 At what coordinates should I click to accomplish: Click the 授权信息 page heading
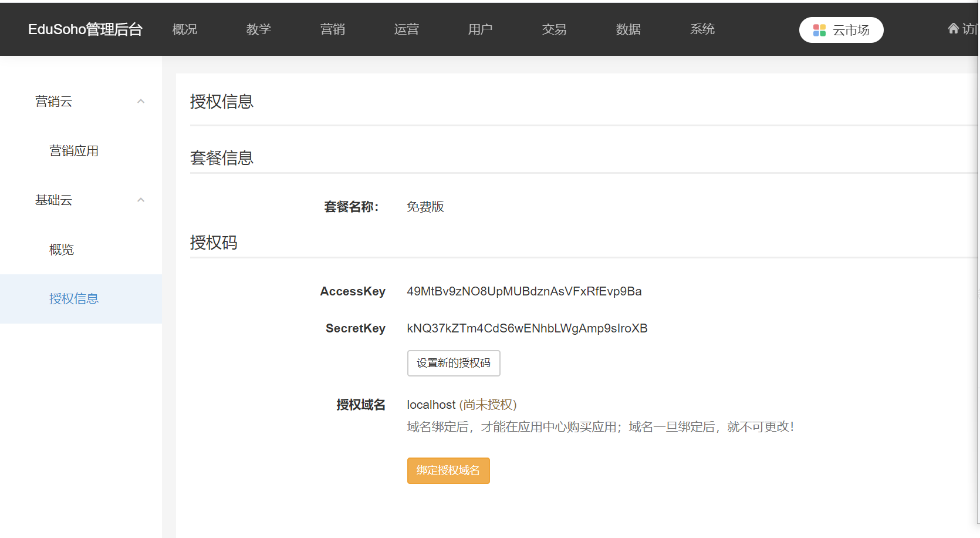[222, 102]
